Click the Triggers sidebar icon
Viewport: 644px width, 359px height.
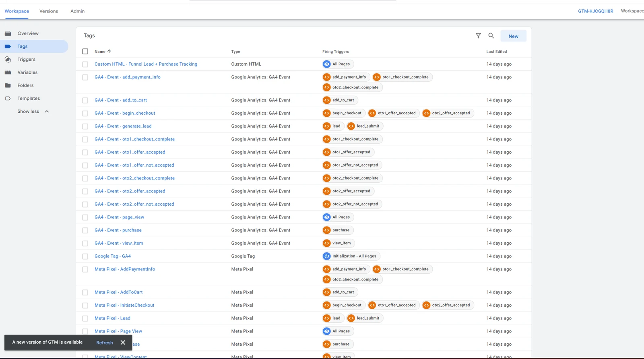[x=8, y=60]
